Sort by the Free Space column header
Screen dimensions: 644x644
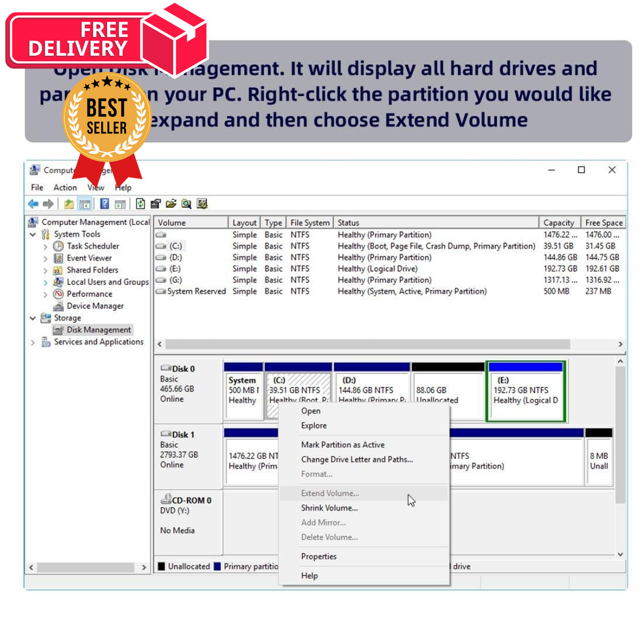(604, 222)
